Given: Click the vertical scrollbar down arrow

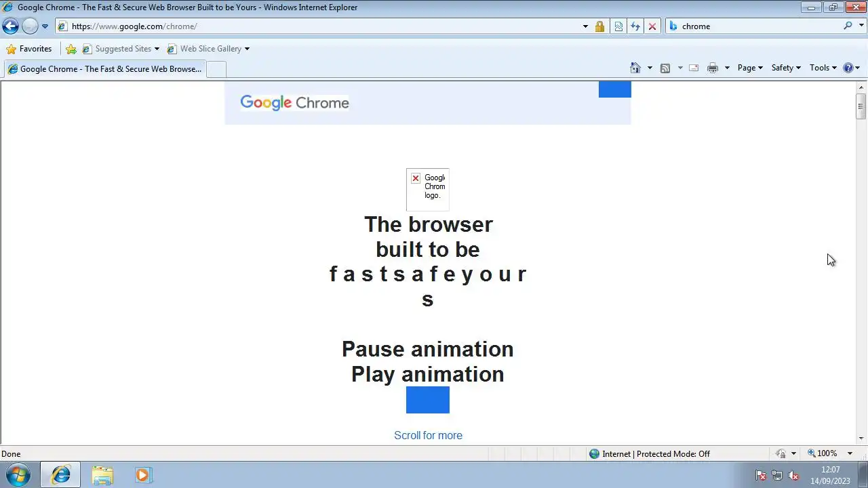Looking at the screenshot, I should point(861,439).
